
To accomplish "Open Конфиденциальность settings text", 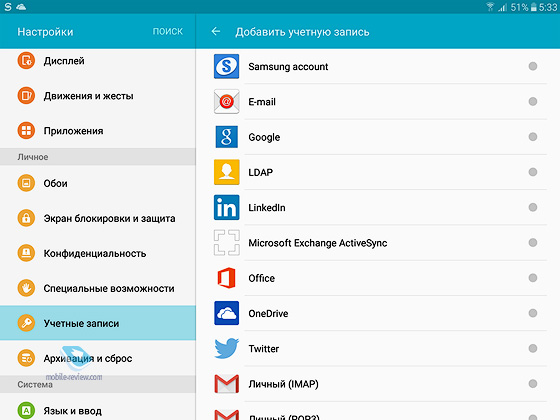I will coord(95,254).
